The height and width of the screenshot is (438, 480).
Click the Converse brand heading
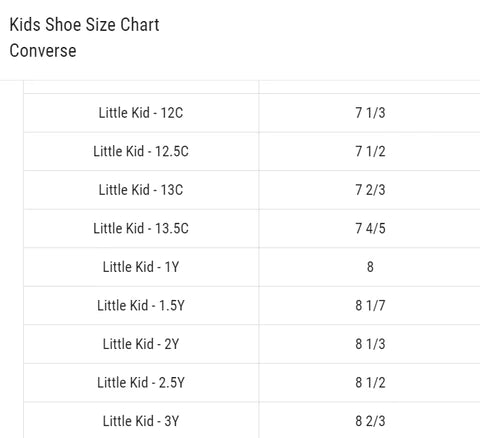tap(43, 51)
